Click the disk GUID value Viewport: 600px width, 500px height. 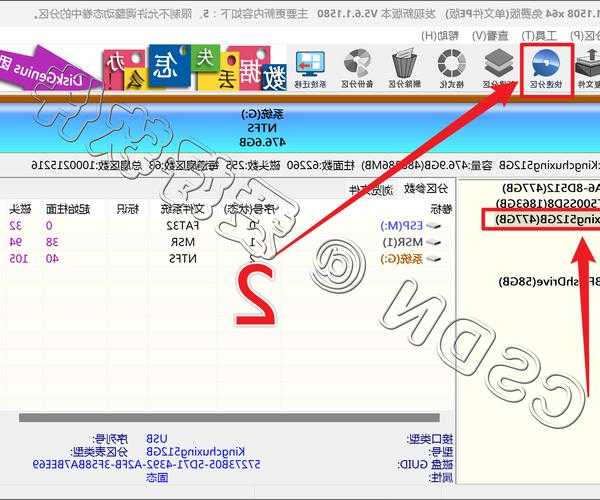[147, 465]
